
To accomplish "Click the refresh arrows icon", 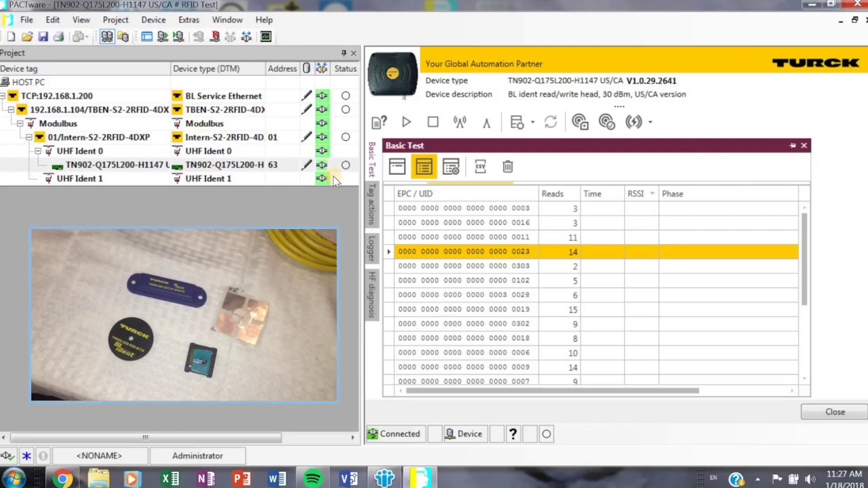I will pyautogui.click(x=551, y=122).
